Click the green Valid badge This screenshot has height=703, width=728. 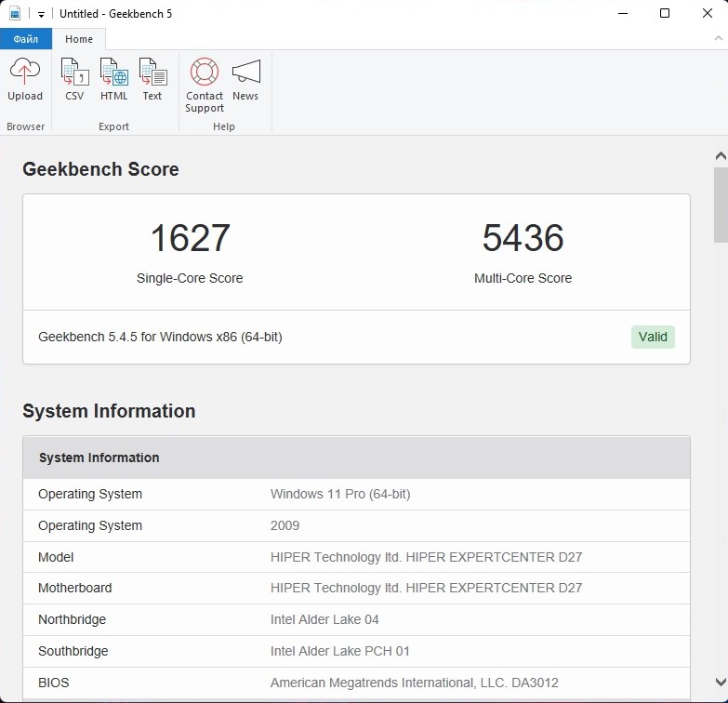pyautogui.click(x=653, y=337)
